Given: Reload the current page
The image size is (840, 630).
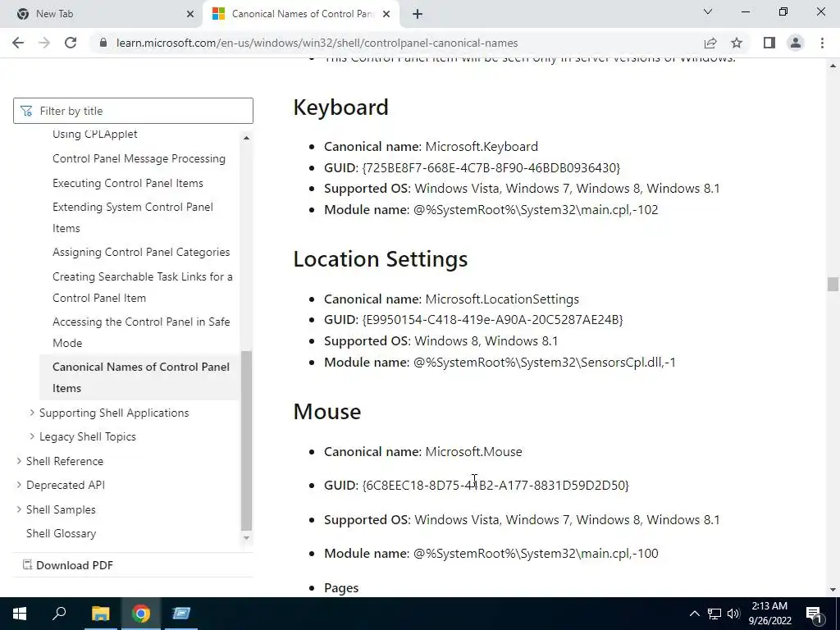Looking at the screenshot, I should point(71,43).
